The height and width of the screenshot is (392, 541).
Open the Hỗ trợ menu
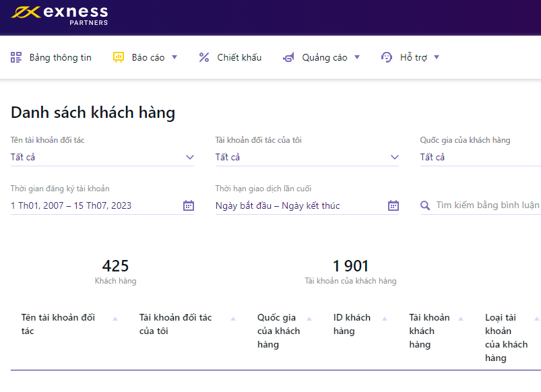pos(410,57)
